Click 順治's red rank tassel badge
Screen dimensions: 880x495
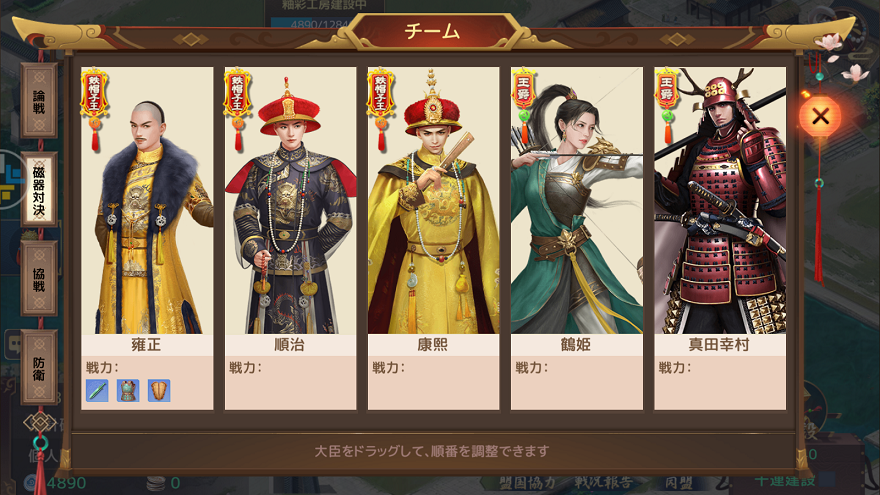point(237,109)
